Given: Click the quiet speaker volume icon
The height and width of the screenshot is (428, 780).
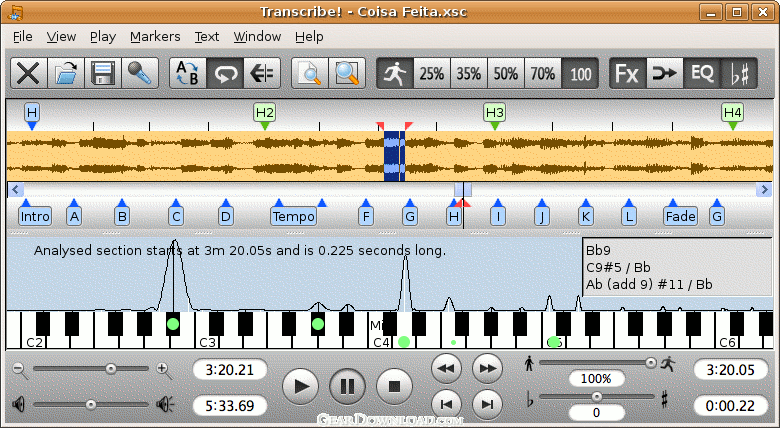Looking at the screenshot, I should (x=18, y=404).
